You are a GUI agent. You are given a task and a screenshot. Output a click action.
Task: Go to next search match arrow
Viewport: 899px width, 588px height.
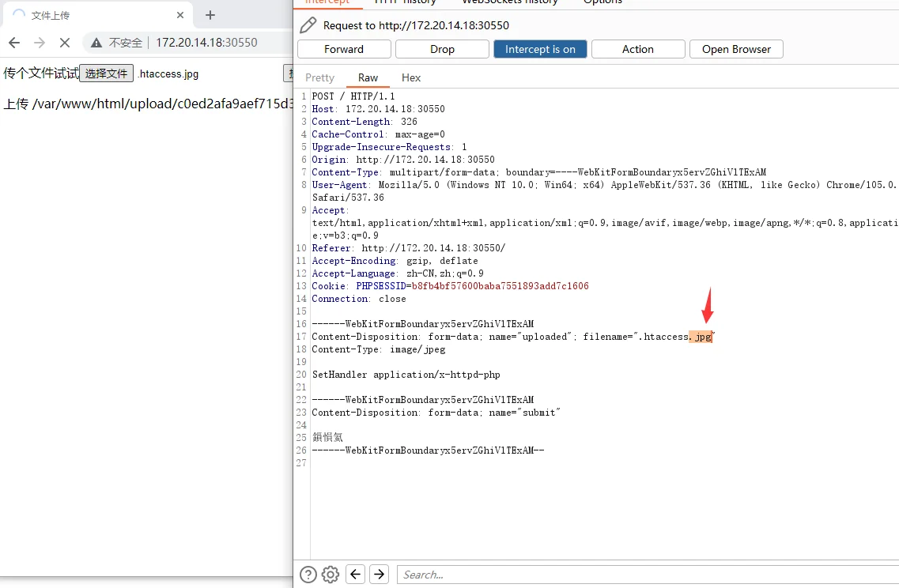pos(380,575)
